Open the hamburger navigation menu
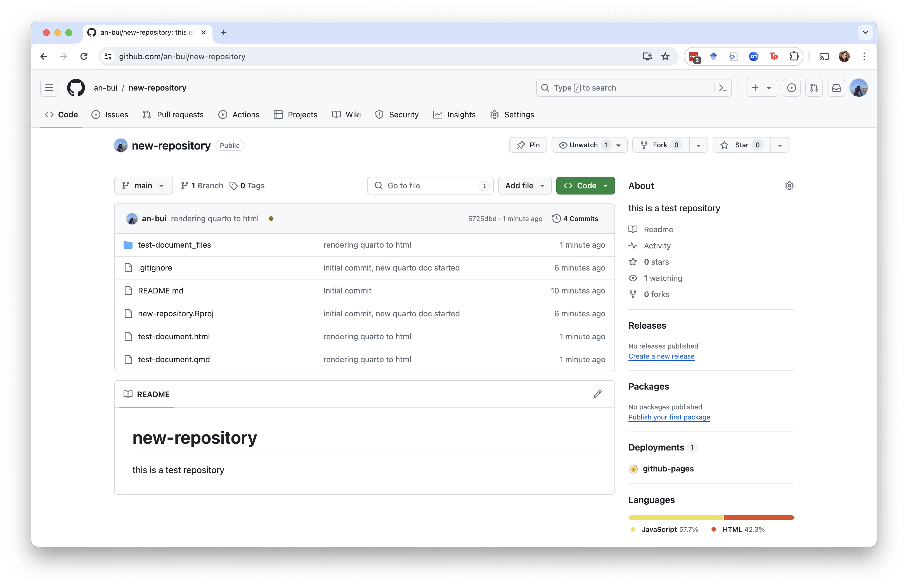Image resolution: width=908 pixels, height=588 pixels. 49,88
